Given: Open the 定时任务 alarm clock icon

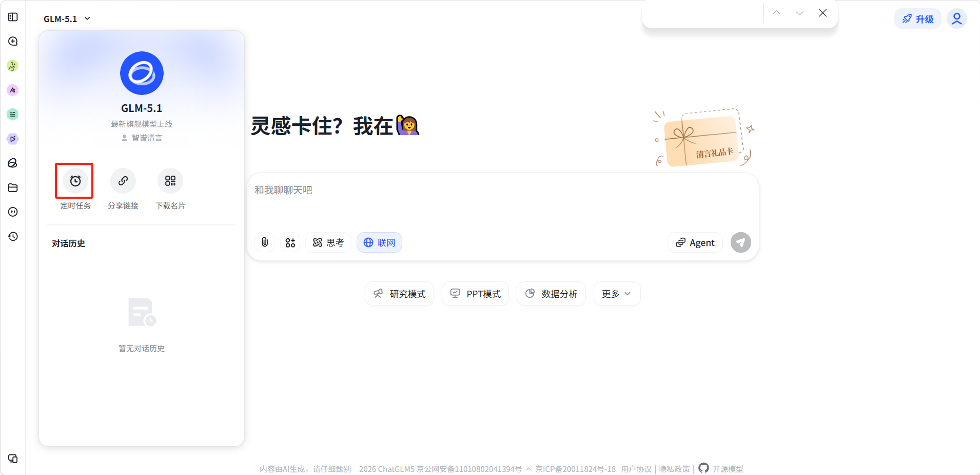Looking at the screenshot, I should pos(75,181).
